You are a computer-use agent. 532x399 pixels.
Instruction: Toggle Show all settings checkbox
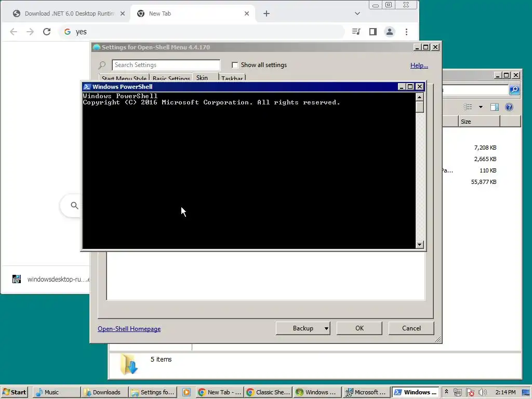coord(235,65)
